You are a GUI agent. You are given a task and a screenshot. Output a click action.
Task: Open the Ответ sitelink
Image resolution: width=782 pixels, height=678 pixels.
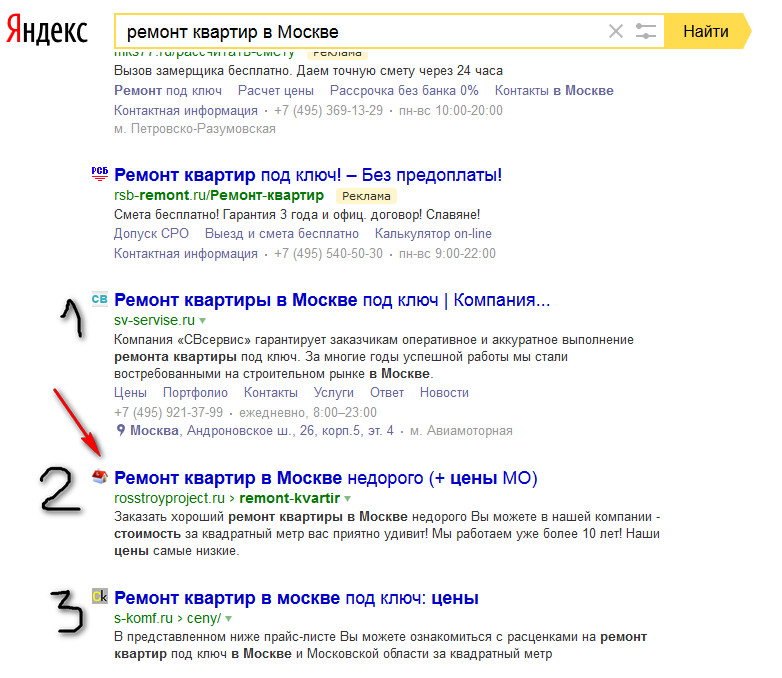(x=387, y=393)
